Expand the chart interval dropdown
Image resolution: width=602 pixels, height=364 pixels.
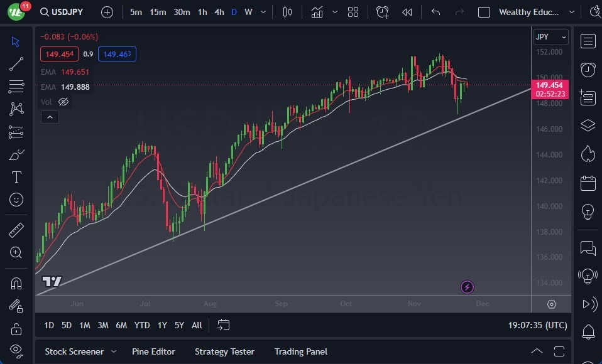(263, 11)
